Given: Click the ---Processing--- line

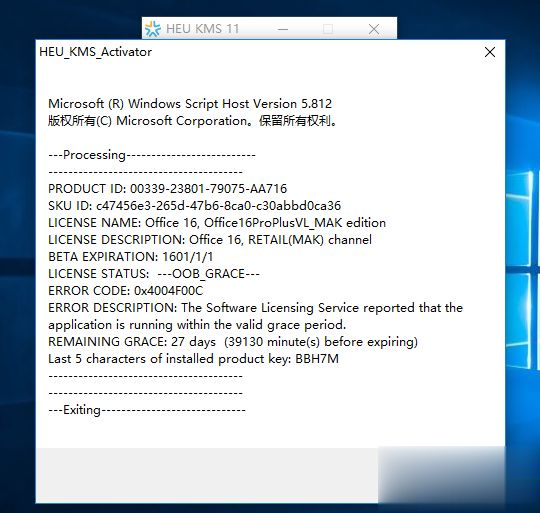Looking at the screenshot, I should (152, 155).
